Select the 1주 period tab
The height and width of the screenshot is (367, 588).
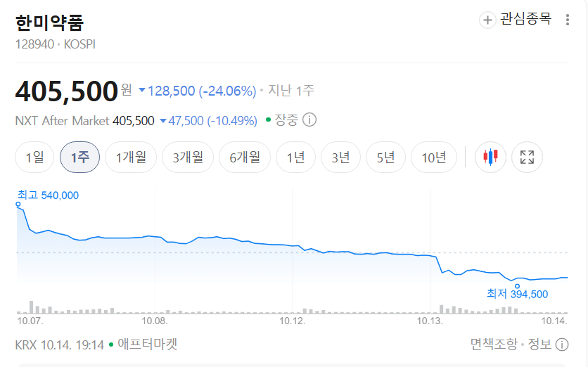tap(80, 157)
